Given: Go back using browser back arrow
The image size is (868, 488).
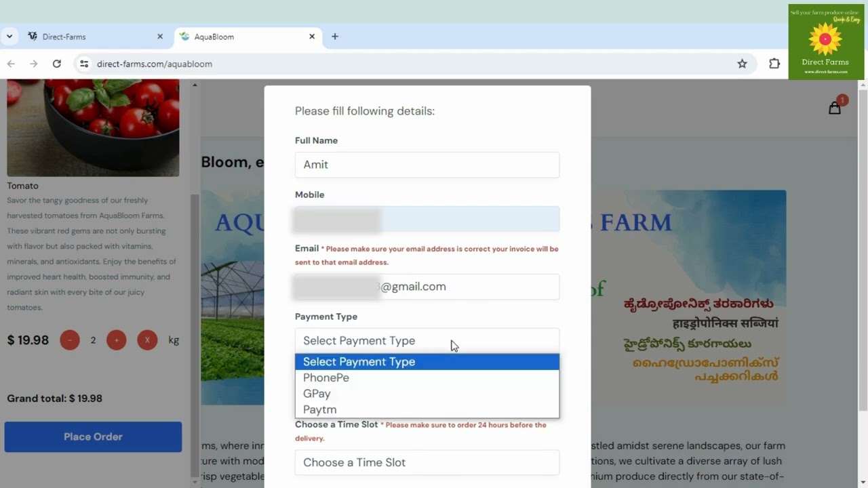Looking at the screenshot, I should [11, 64].
